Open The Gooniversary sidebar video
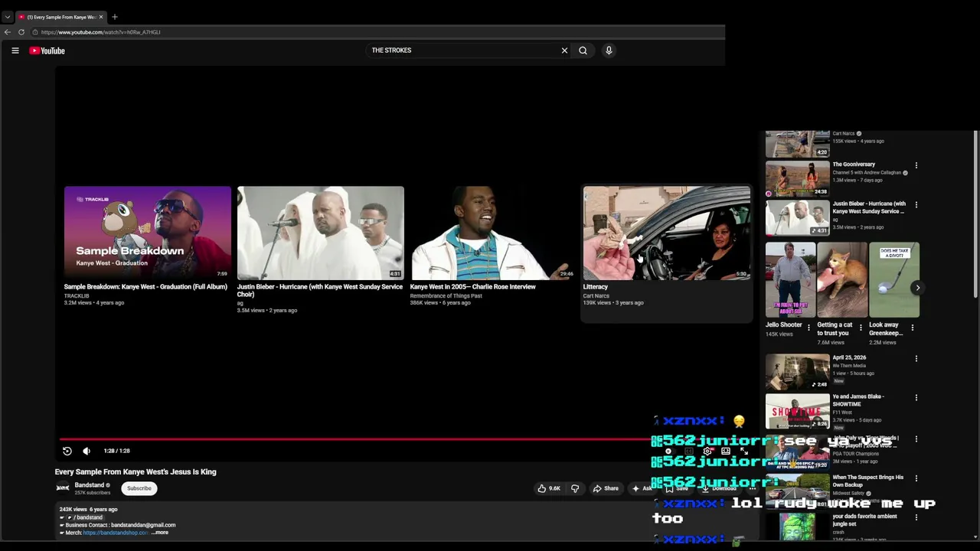The width and height of the screenshot is (980, 551). (798, 178)
